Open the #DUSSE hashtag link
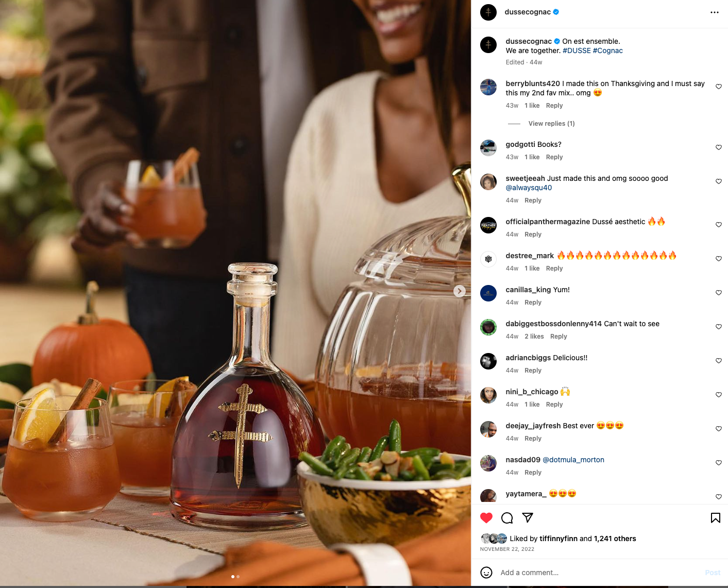Screen dimensions: 728x588 577,51
